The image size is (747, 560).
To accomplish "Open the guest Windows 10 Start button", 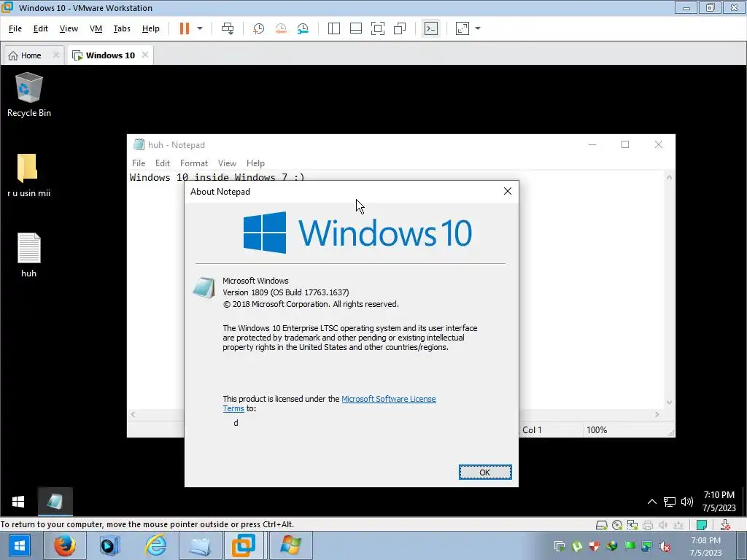I will point(18,502).
